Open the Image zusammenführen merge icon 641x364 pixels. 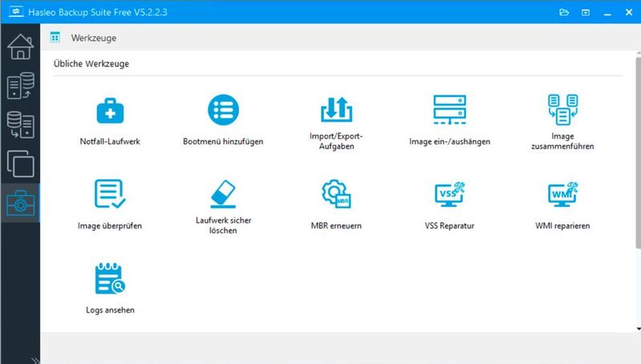[x=562, y=110]
